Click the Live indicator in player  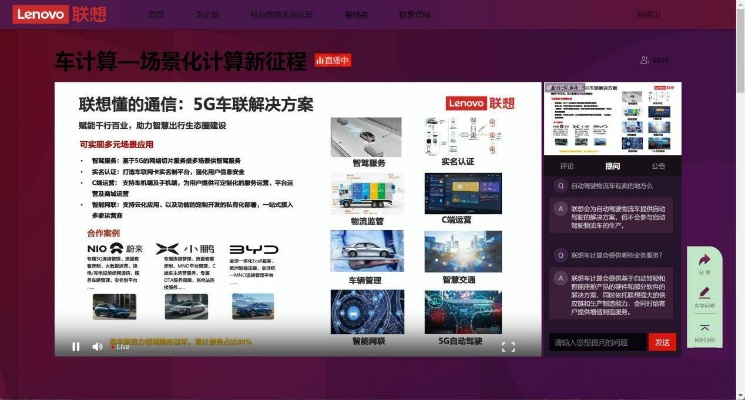pos(120,347)
